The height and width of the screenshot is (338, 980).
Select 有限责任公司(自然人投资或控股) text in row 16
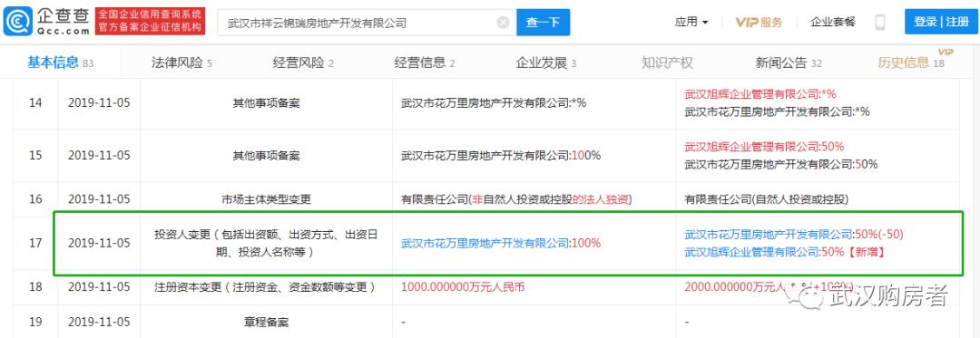(766, 199)
